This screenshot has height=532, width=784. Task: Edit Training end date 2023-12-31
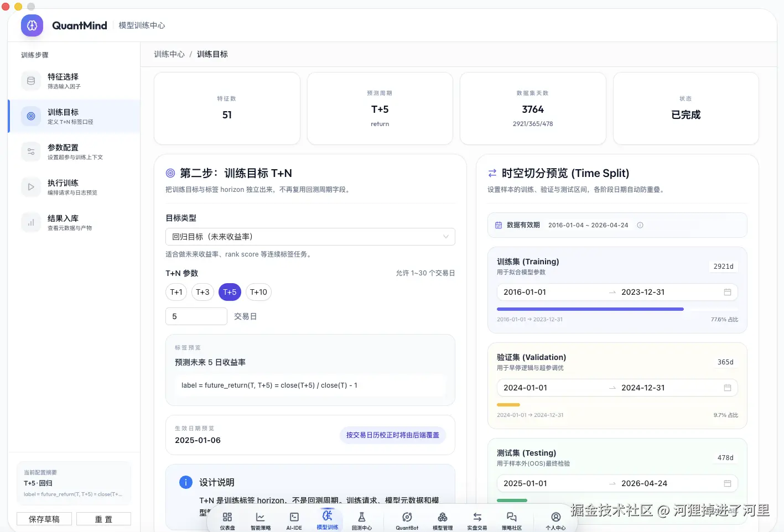[x=643, y=292]
